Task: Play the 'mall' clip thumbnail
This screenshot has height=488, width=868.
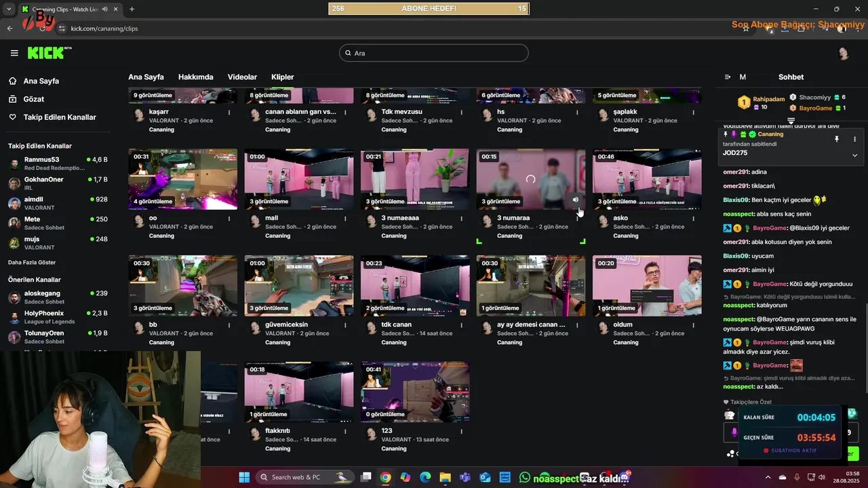Action: point(299,179)
